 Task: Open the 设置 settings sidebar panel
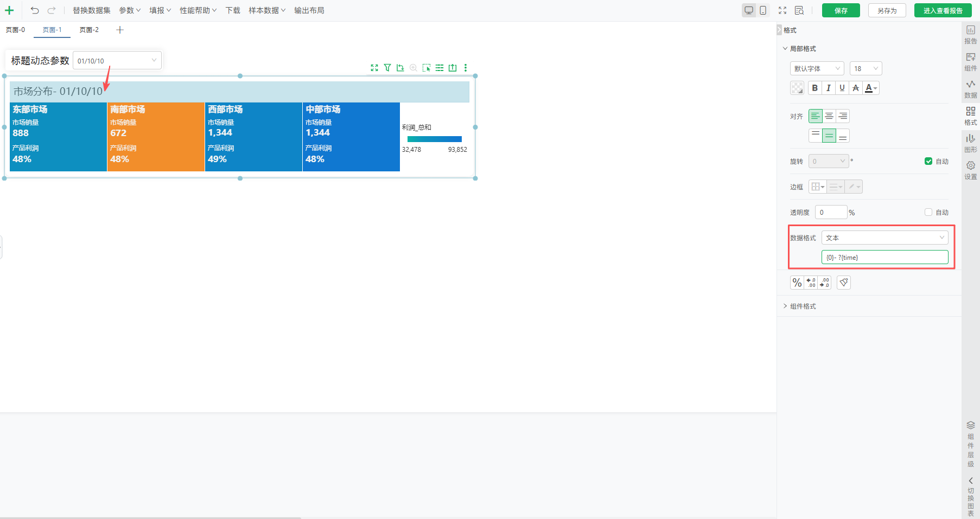pyautogui.click(x=970, y=170)
